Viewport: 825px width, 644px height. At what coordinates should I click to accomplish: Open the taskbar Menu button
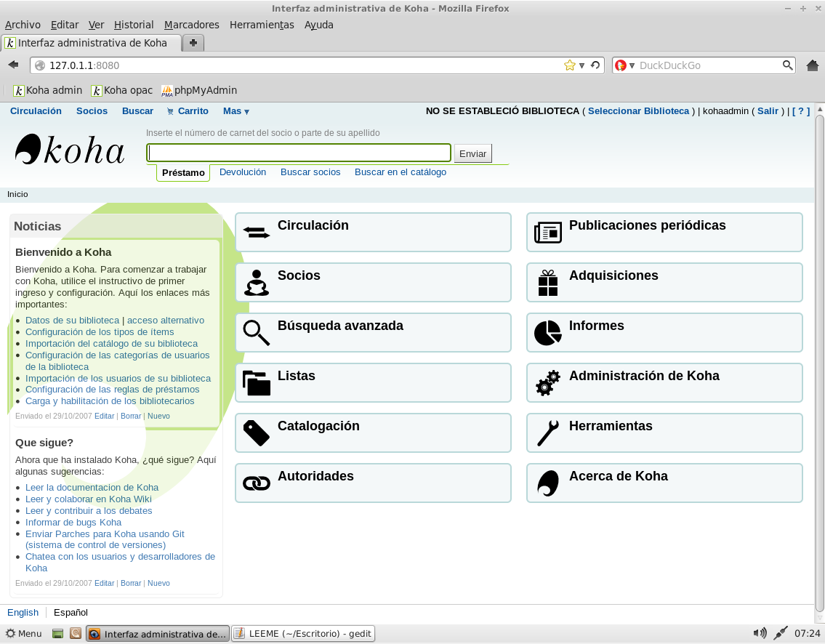(24, 634)
